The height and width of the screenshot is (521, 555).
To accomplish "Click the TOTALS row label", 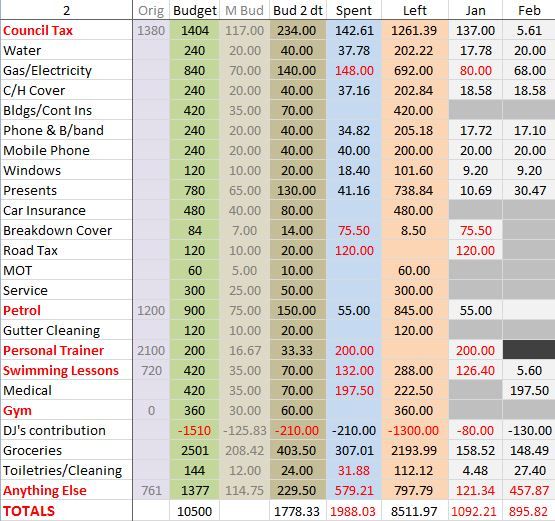I will (x=29, y=511).
